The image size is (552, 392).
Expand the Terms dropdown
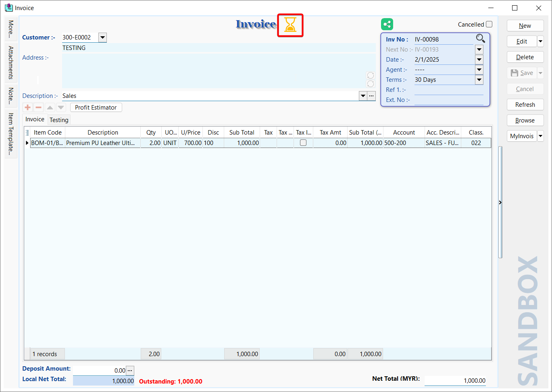click(x=479, y=80)
